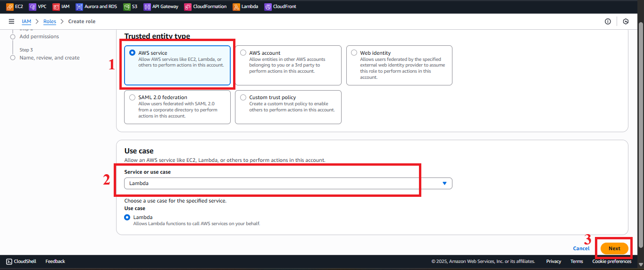Open the Terms footer link
This screenshot has width=644, height=270.
577,261
